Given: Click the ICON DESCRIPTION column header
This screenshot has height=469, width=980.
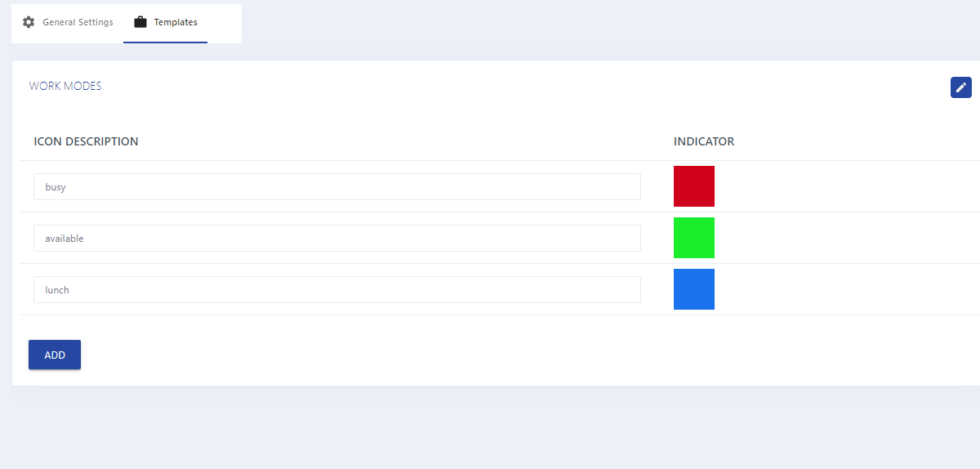Looking at the screenshot, I should tap(86, 141).
